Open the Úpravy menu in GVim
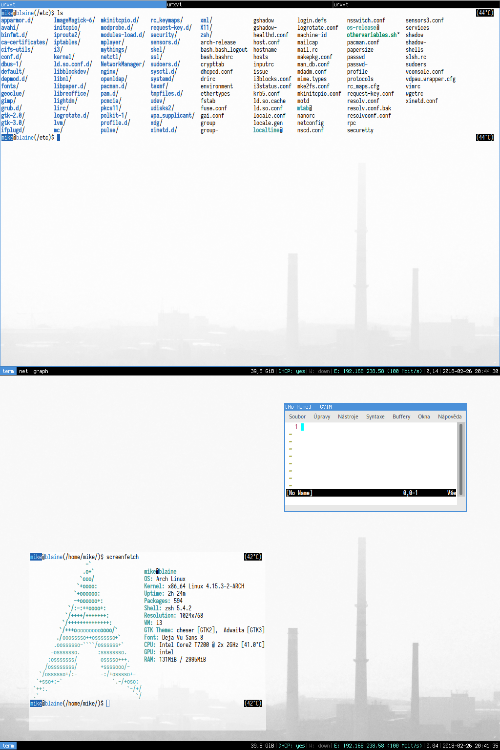Image resolution: width=500 pixels, height=750 pixels. (322, 417)
